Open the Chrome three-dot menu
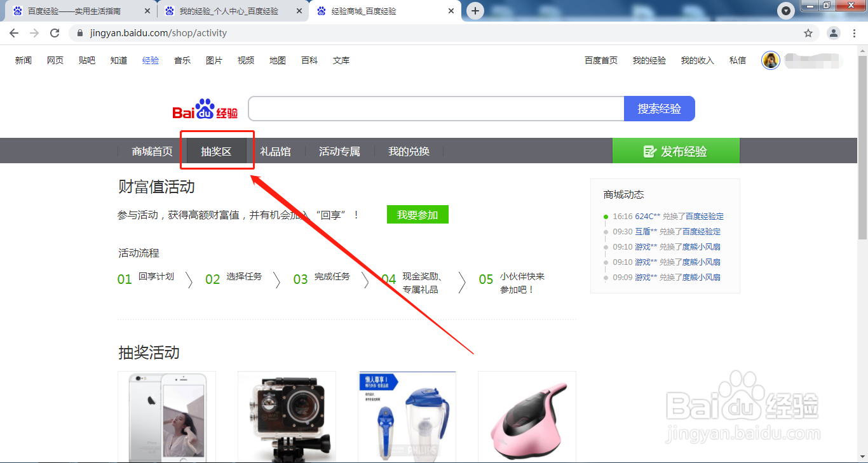This screenshot has width=868, height=463. point(855,33)
